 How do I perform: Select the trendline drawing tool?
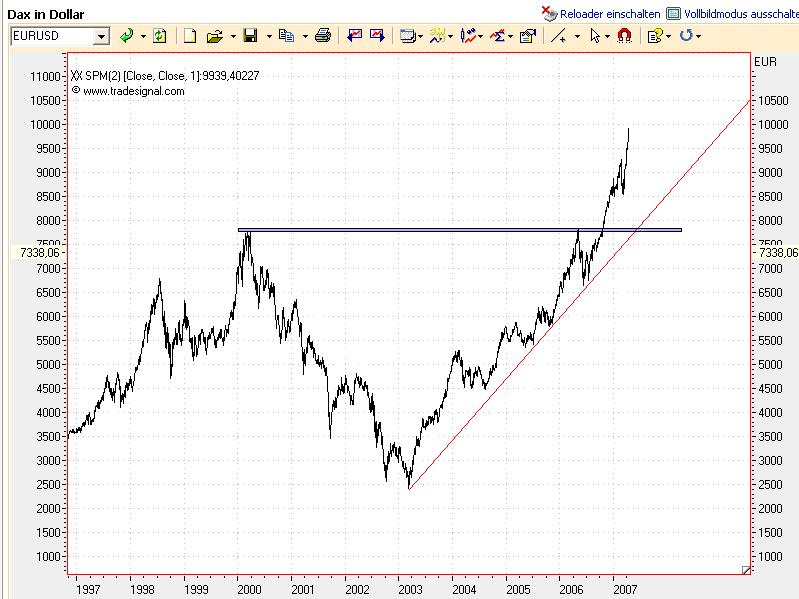[559, 36]
